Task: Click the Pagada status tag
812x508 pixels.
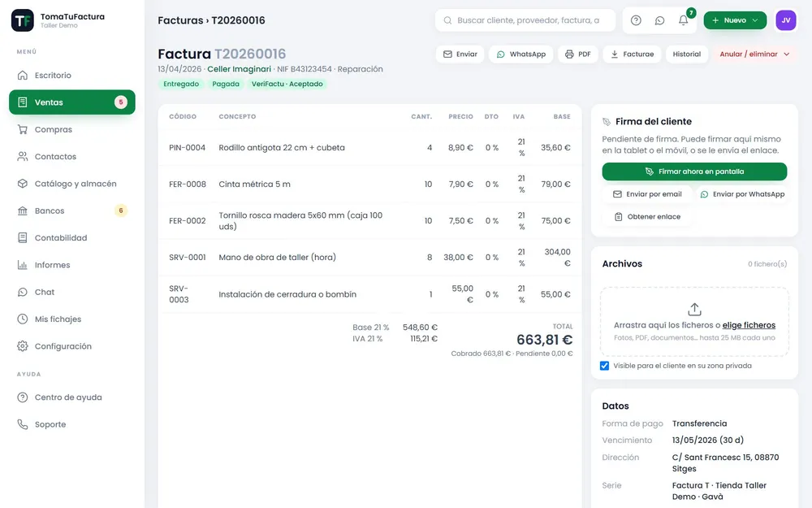Action: point(226,84)
